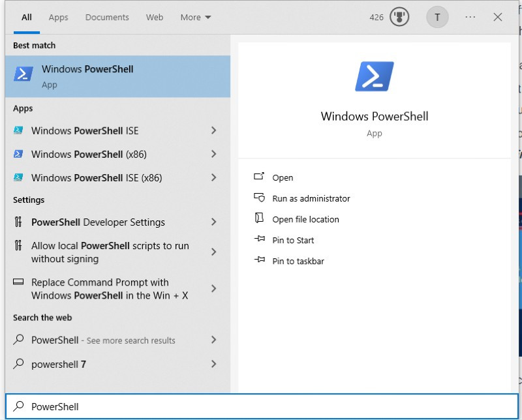The width and height of the screenshot is (522, 420).
Task: Expand Windows PowerShell ISE (x86) result arrow
Action: click(214, 178)
